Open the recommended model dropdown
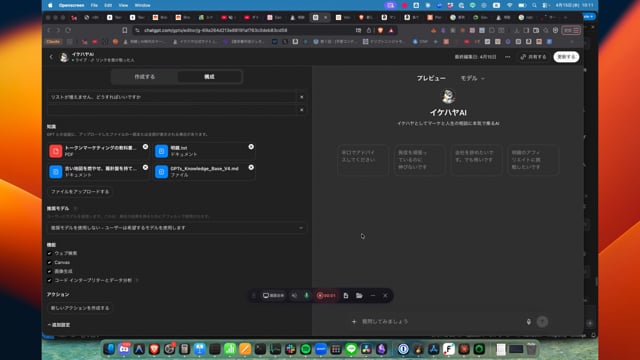 point(176,228)
